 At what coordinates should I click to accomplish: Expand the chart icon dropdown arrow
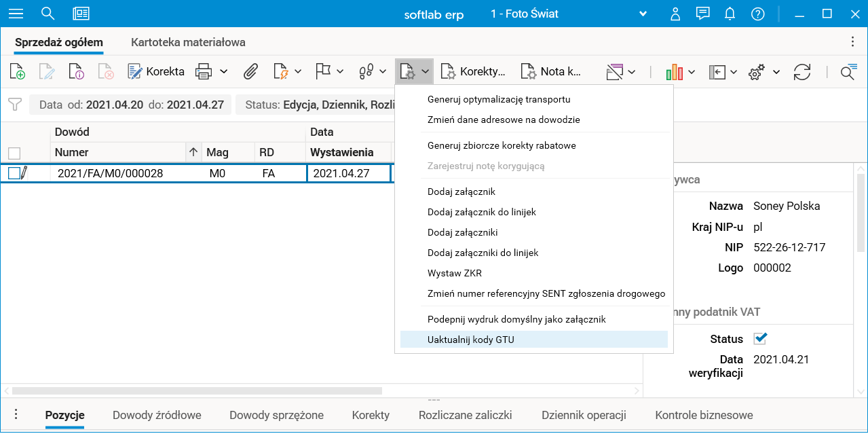[692, 72]
